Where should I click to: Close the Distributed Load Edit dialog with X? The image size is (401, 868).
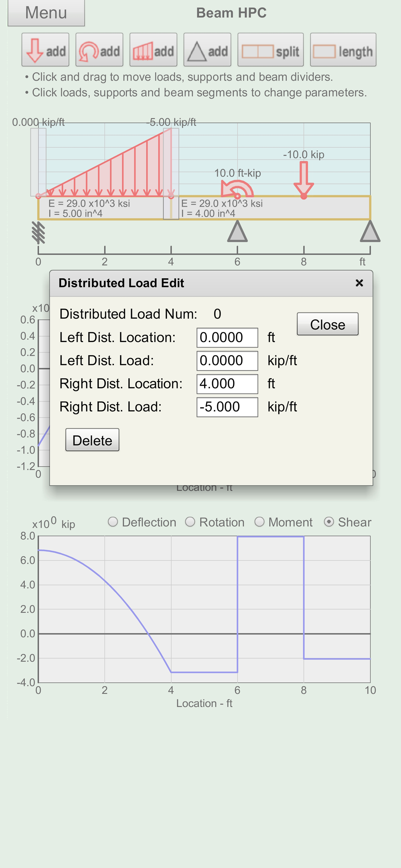pyautogui.click(x=359, y=283)
